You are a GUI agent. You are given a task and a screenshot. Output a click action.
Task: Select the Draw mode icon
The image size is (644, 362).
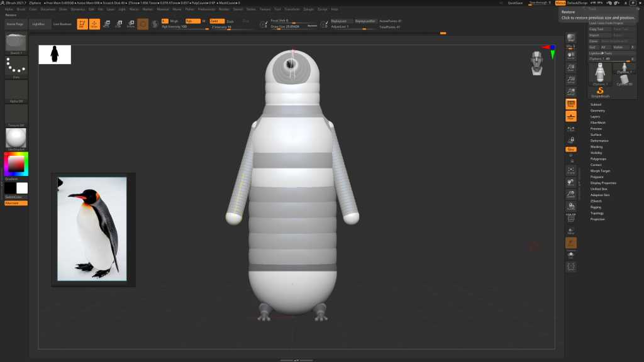click(x=94, y=25)
